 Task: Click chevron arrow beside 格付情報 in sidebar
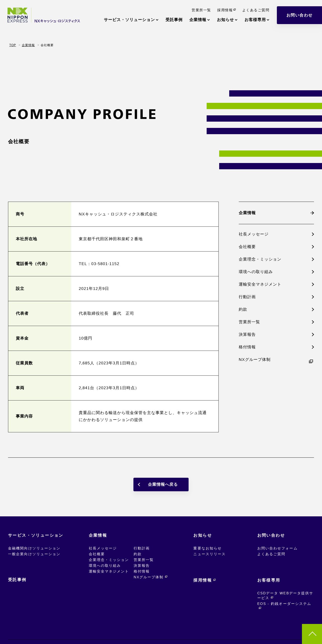tap(313, 347)
